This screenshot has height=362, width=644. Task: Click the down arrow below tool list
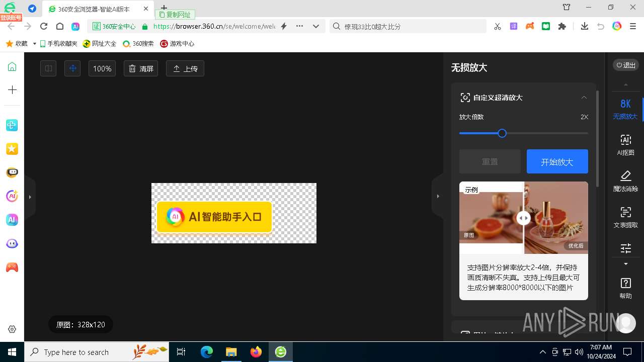click(626, 264)
